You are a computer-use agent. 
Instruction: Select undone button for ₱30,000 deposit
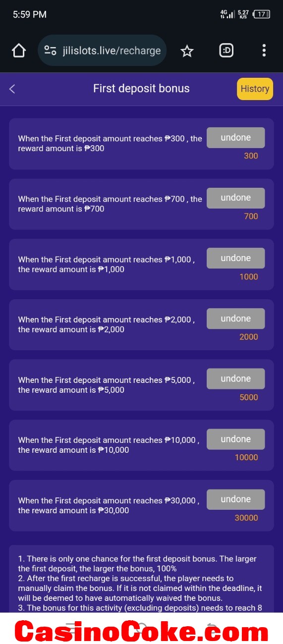tap(235, 499)
